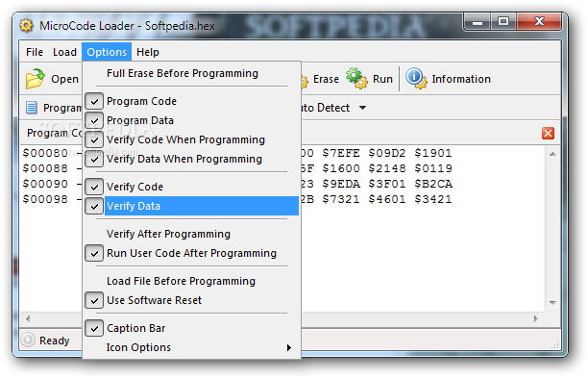Click the Ready status text
Screen dimensions: 588x379
(55, 341)
